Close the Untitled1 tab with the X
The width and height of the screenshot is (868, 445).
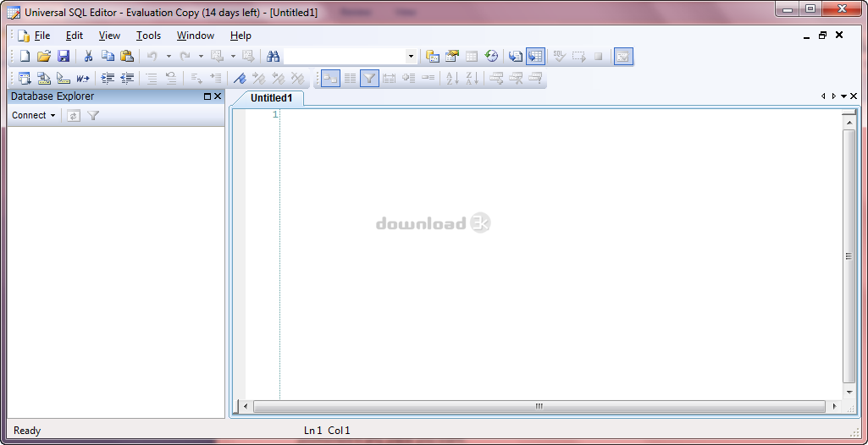point(854,96)
